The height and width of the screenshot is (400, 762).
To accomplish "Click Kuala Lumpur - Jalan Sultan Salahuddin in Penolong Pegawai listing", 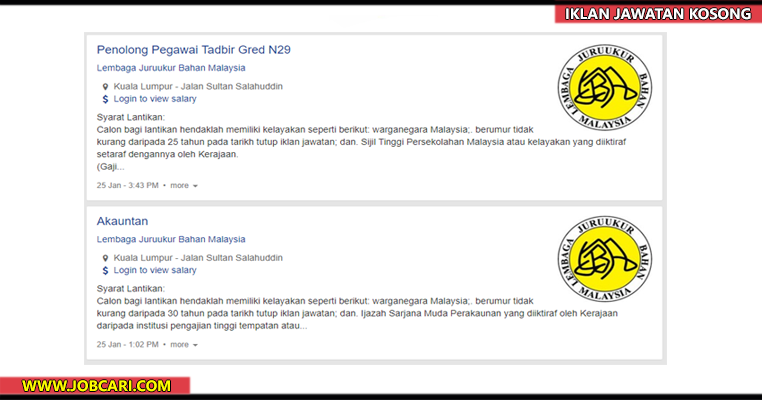I will 198,87.
